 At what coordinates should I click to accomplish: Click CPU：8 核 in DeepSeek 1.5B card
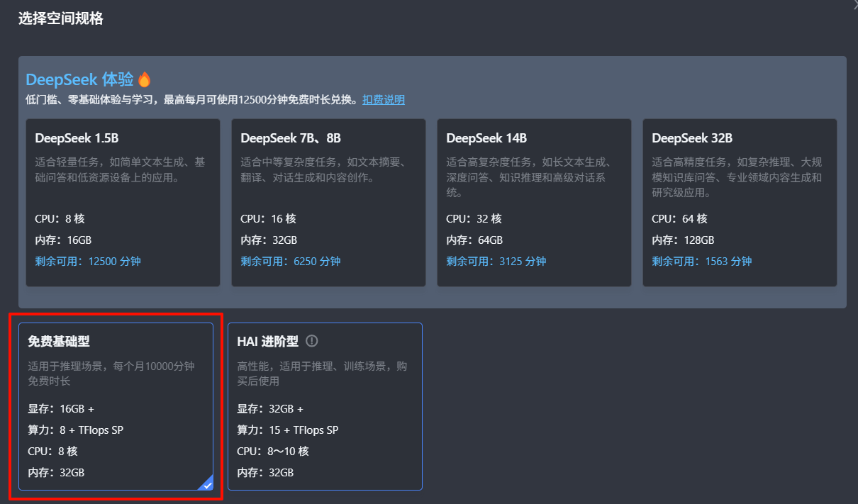point(60,218)
